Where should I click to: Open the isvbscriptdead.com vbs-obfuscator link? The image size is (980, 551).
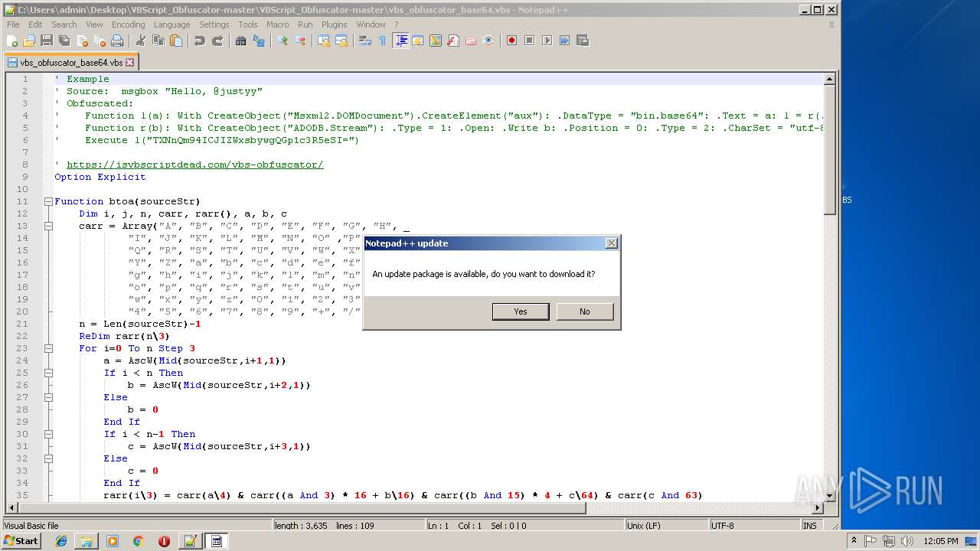(x=194, y=165)
